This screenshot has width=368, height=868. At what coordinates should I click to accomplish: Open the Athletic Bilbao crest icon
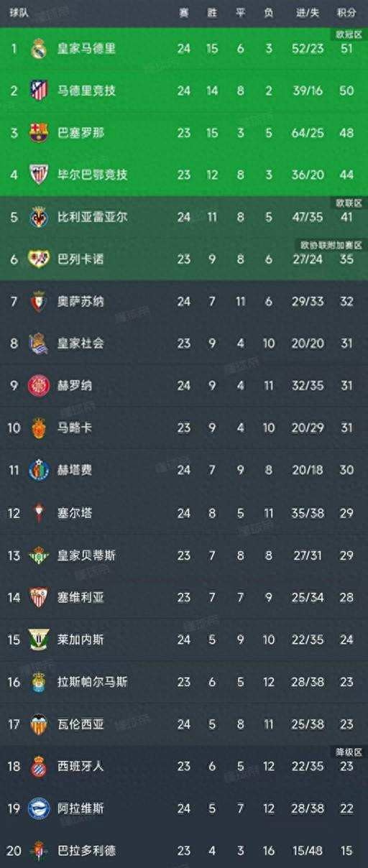click(39, 175)
